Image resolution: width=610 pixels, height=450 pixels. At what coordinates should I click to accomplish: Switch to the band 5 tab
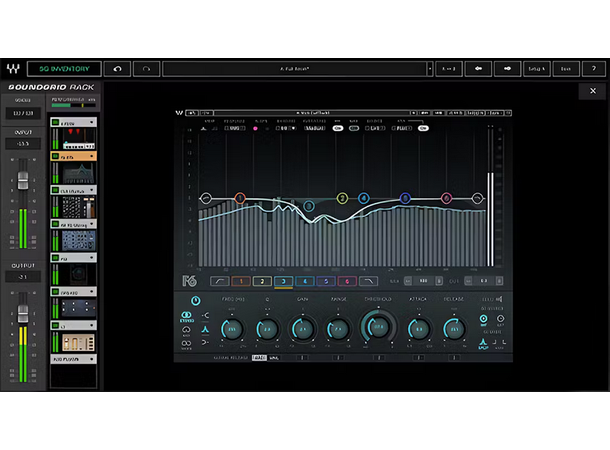coord(326,281)
